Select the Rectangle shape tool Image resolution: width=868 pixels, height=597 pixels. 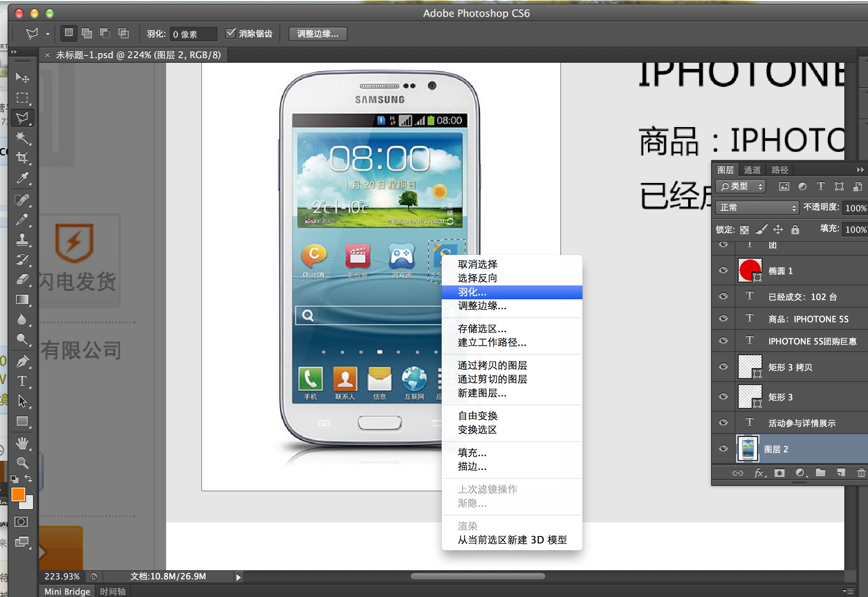[x=22, y=421]
